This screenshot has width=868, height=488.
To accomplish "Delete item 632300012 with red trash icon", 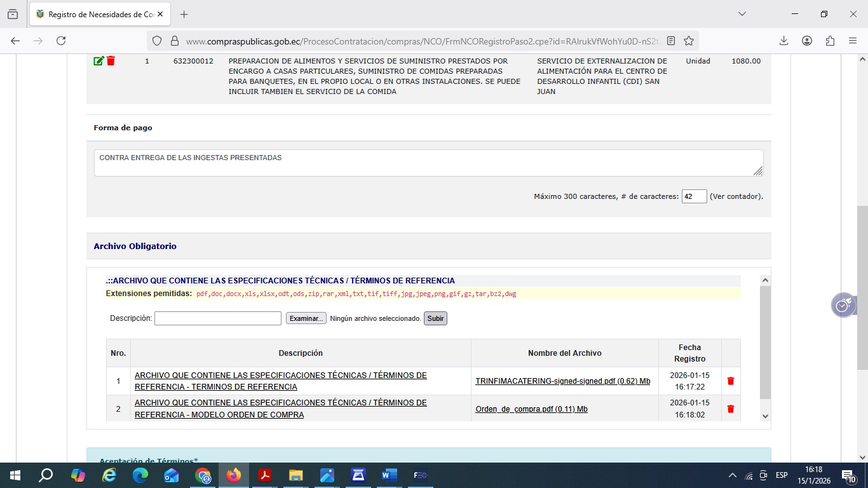I will [111, 61].
